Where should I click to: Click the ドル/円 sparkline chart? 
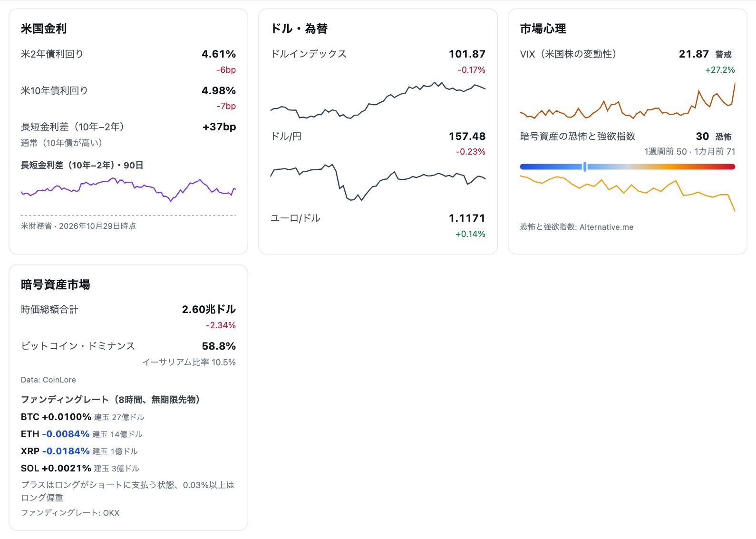point(378,182)
